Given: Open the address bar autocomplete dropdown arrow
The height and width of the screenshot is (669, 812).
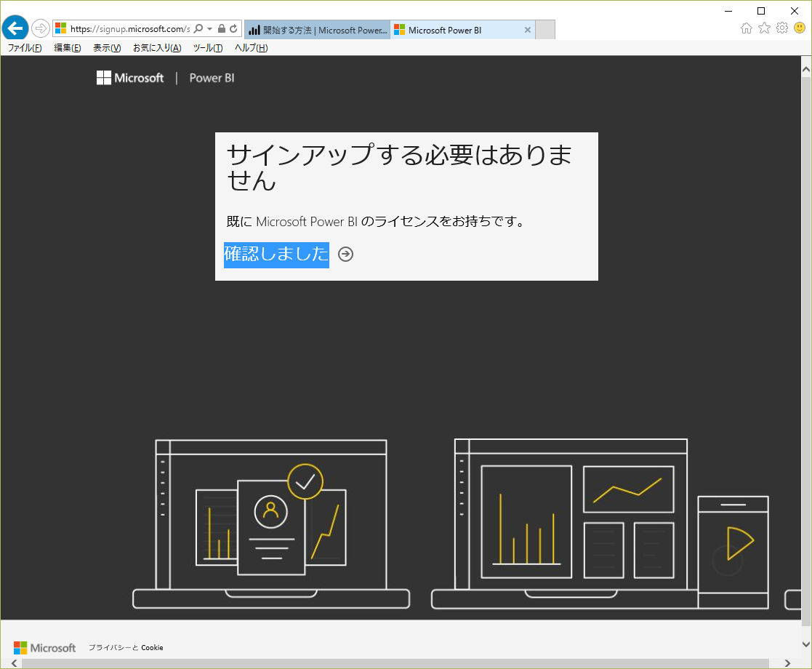Looking at the screenshot, I should [210, 29].
